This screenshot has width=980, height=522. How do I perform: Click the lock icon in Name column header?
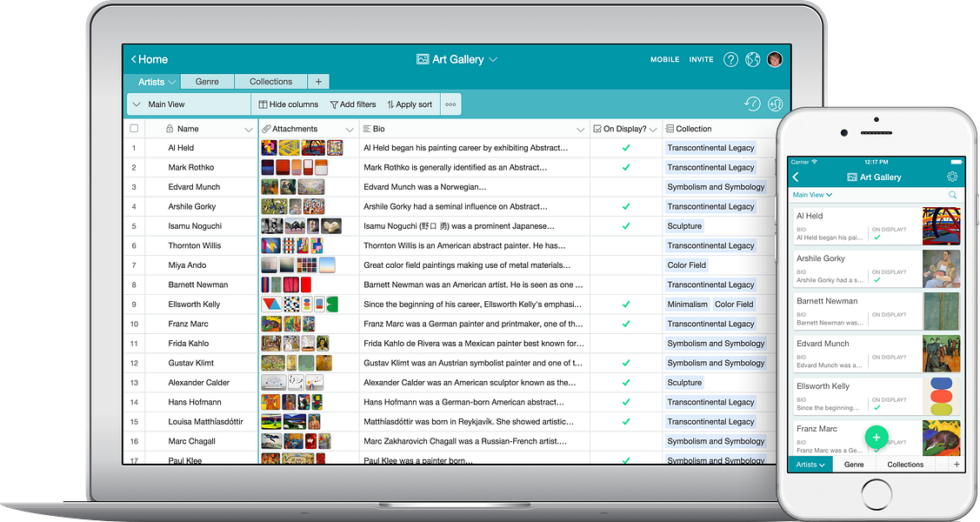click(170, 129)
